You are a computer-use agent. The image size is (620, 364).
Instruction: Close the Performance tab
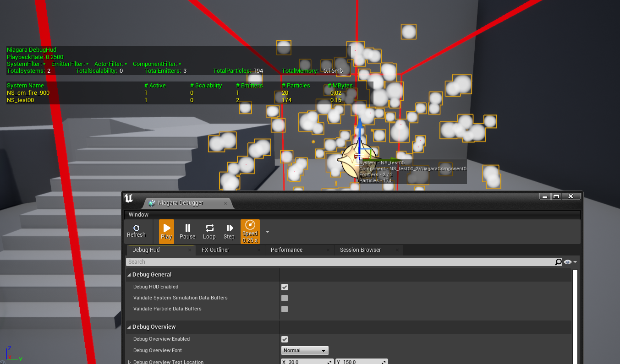click(x=328, y=250)
